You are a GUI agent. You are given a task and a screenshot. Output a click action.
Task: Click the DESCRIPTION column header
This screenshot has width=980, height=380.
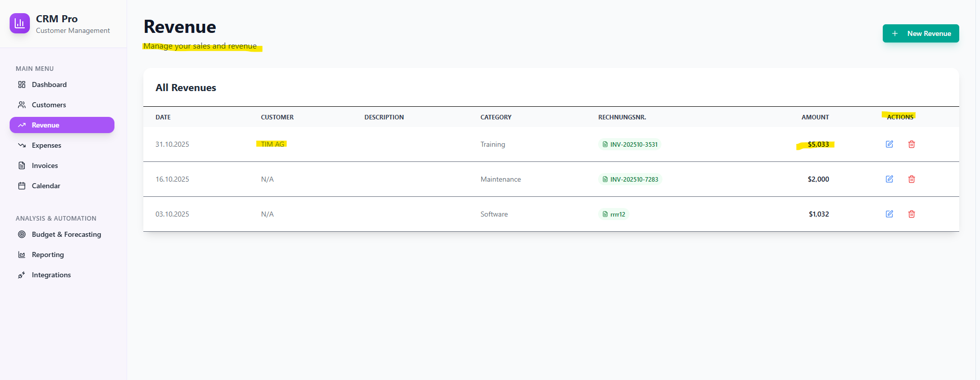pyautogui.click(x=384, y=117)
